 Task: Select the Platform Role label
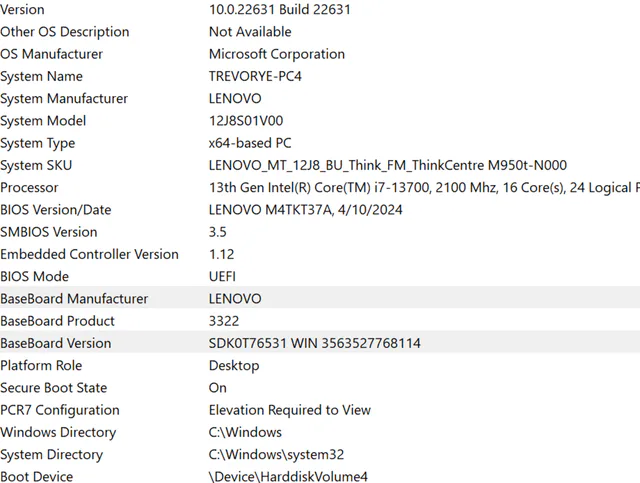click(x=41, y=365)
